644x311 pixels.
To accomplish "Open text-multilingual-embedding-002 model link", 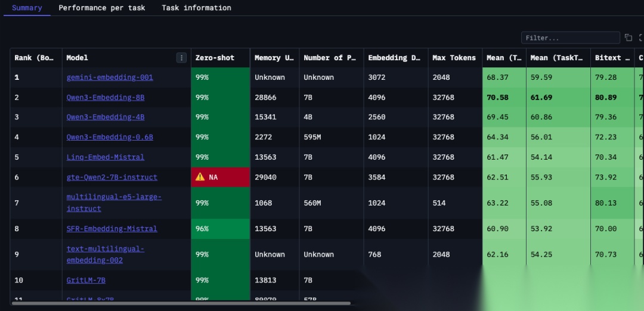I will coord(106,254).
